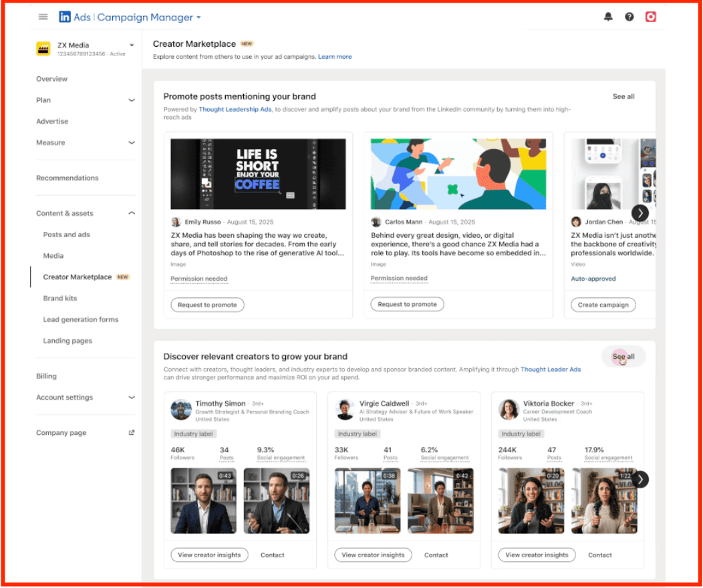Screen dimensions: 703x588
Task: Play Virgie Caldwell's 0:42 video
Action: [440, 501]
